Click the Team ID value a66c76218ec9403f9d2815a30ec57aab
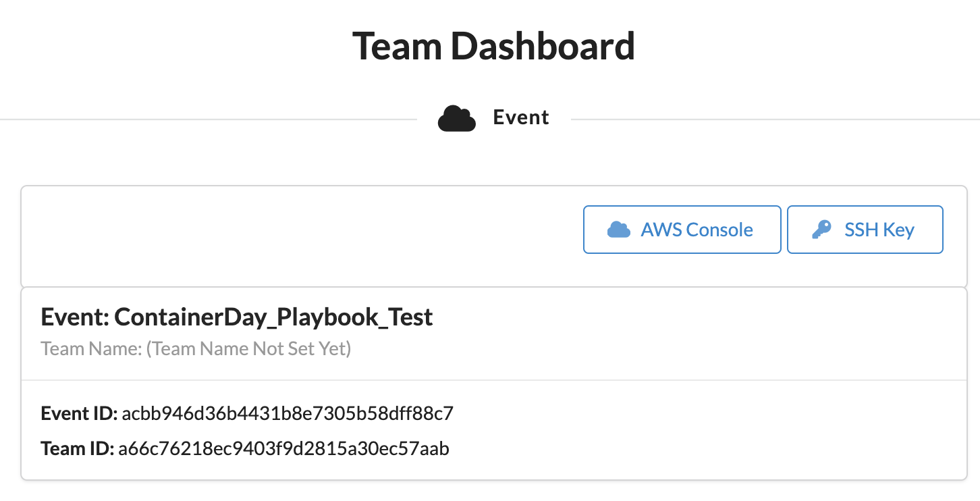Image resolution: width=980 pixels, height=501 pixels. click(283, 448)
